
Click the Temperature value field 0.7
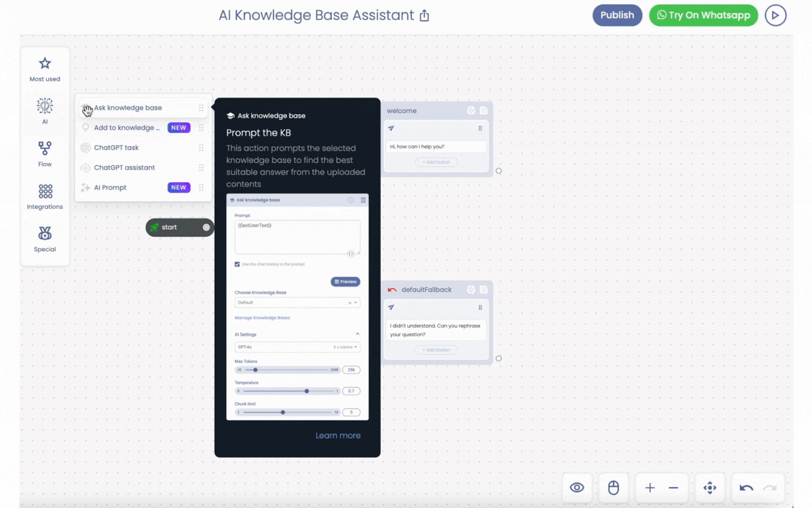coord(351,391)
